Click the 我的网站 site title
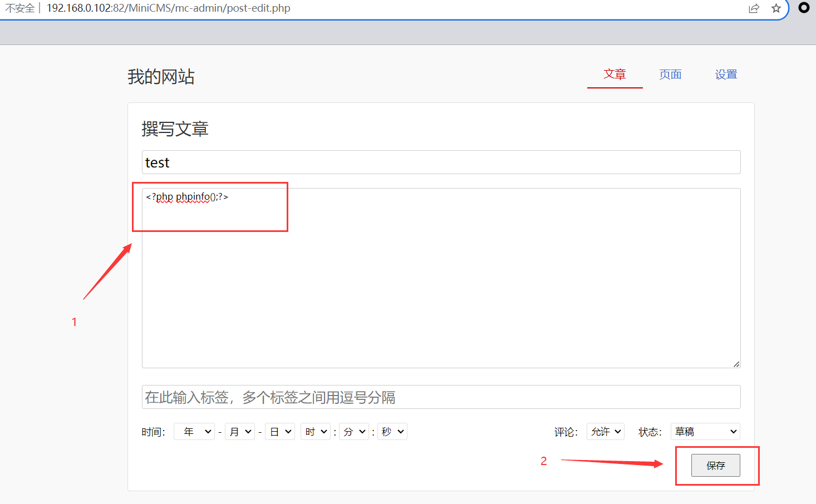This screenshot has height=504, width=816. tap(161, 77)
